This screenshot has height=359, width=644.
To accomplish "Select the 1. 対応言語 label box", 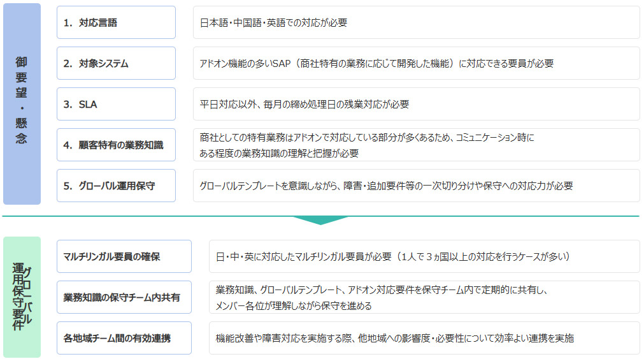I will click(116, 22).
